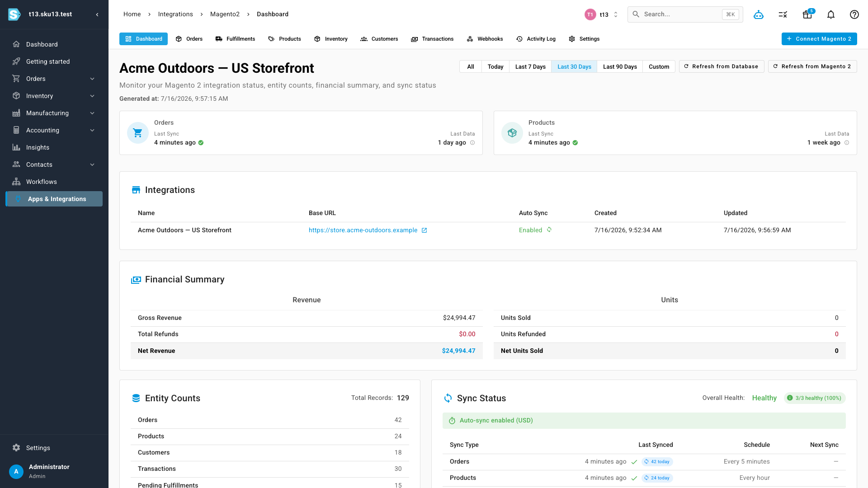Screen dimensions: 868x488
Task: Open Dashboard in the left sidebar
Action: tap(54, 44)
